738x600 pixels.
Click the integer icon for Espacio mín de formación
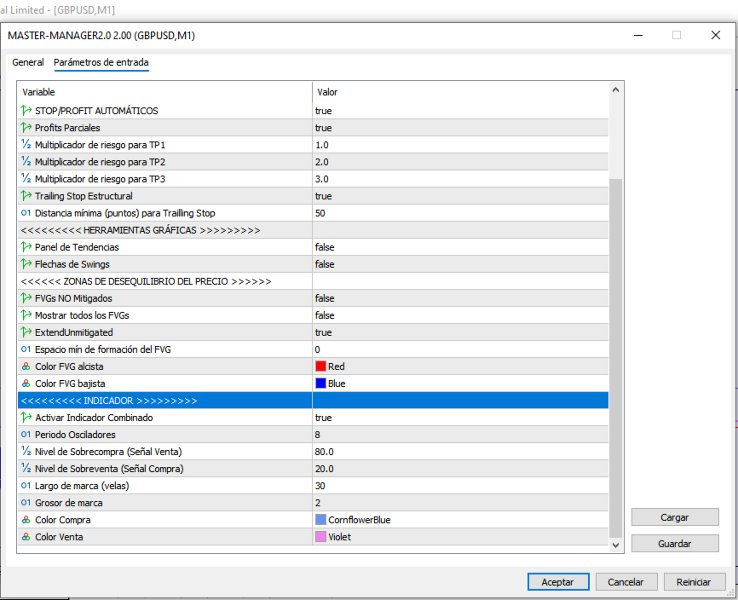click(26, 349)
